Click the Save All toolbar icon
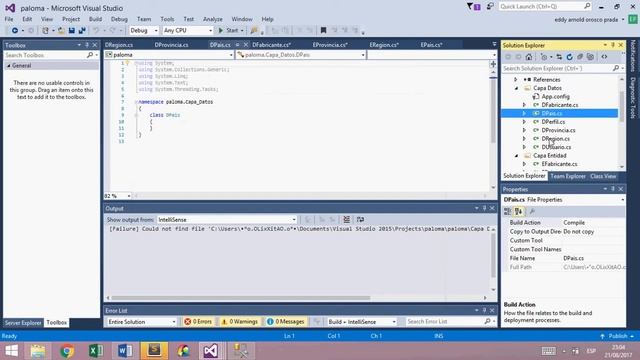The image size is (640, 360). pyautogui.click(x=82, y=31)
